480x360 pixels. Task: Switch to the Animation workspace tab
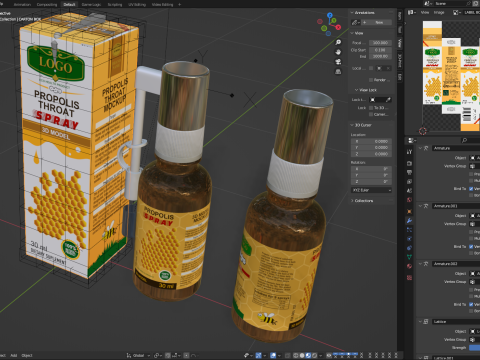(x=22, y=4)
